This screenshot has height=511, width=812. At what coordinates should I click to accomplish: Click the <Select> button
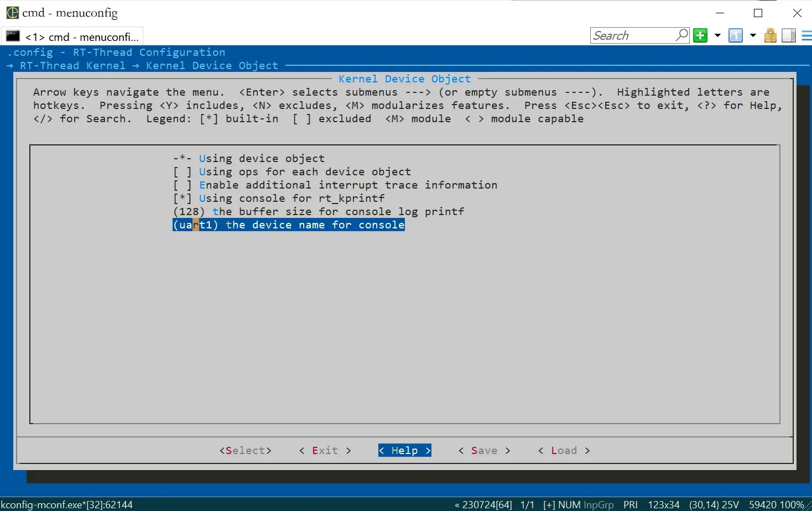point(246,450)
